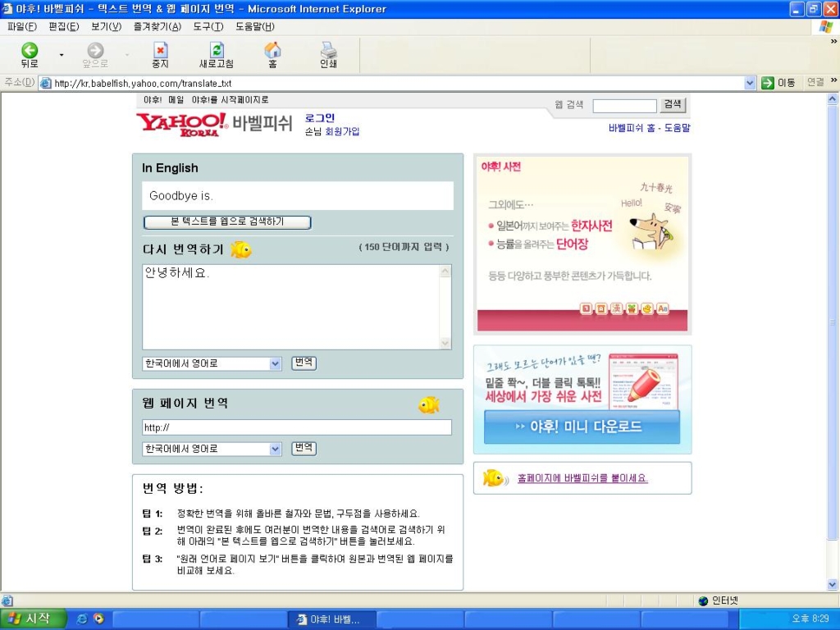Click in the translation text area with 안녕하세요
840x630 pixels.
tap(291, 307)
